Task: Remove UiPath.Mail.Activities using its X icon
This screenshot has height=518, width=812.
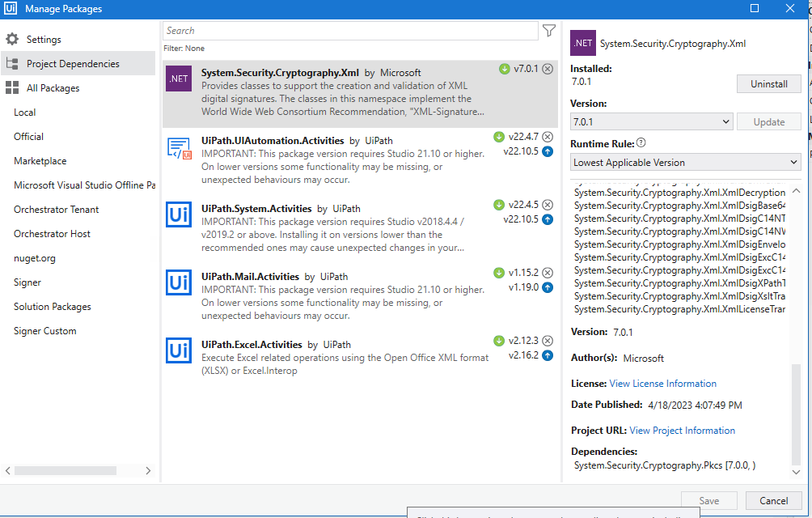Action: (548, 273)
